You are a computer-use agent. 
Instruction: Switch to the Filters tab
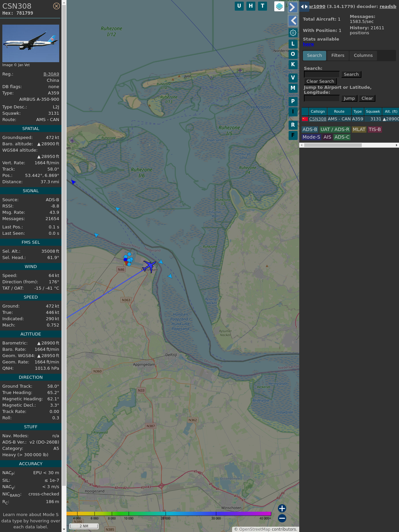pos(337,56)
